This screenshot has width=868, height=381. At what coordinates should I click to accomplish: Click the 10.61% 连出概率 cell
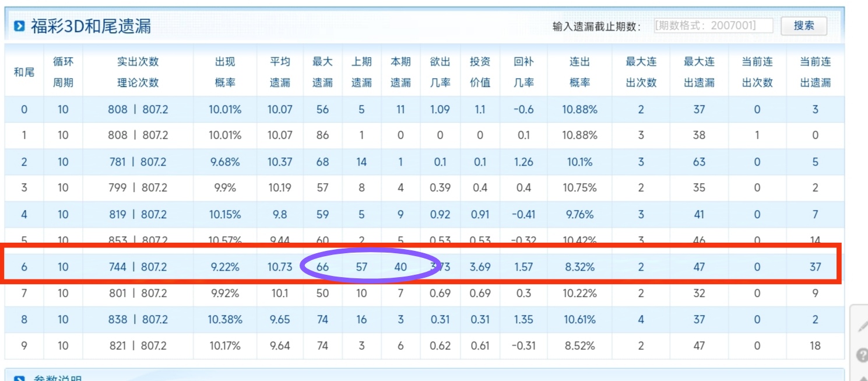tap(579, 319)
